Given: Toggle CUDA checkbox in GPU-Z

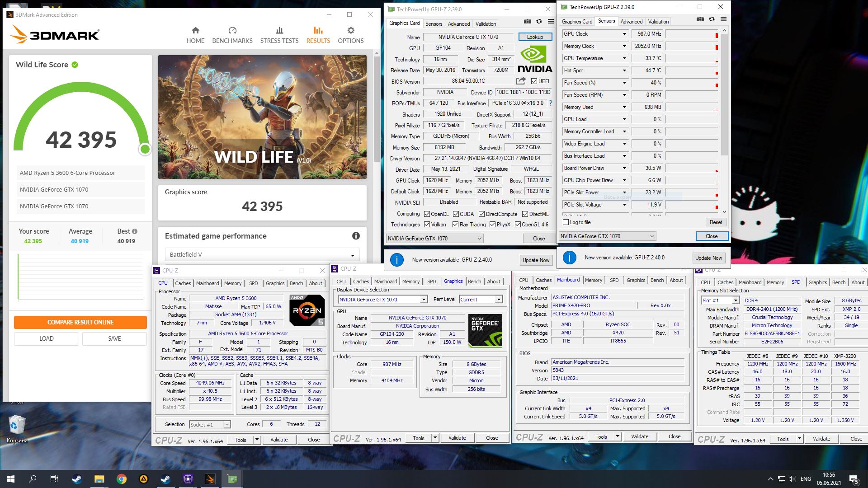Looking at the screenshot, I should (456, 214).
